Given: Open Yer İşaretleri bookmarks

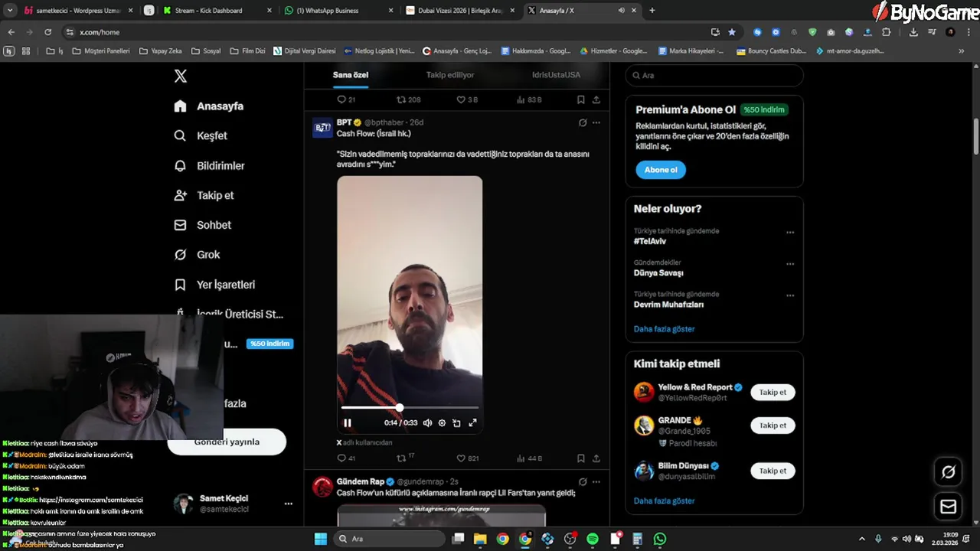Looking at the screenshot, I should click(x=214, y=285).
